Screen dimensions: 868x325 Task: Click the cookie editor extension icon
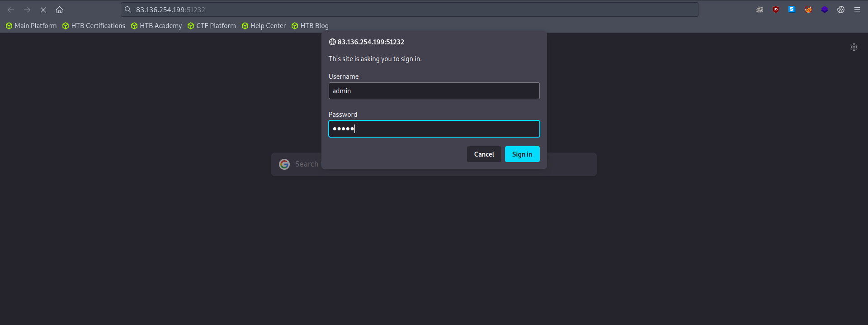[841, 10]
